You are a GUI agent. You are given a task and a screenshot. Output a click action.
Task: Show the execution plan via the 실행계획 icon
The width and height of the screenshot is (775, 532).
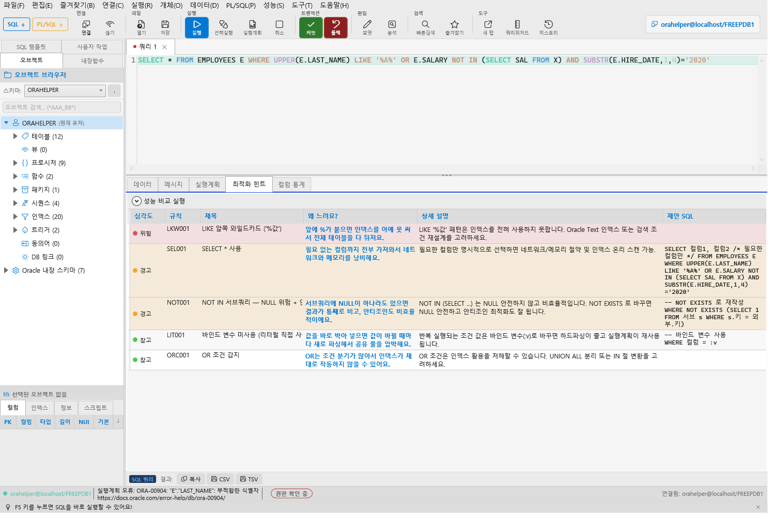pyautogui.click(x=253, y=27)
